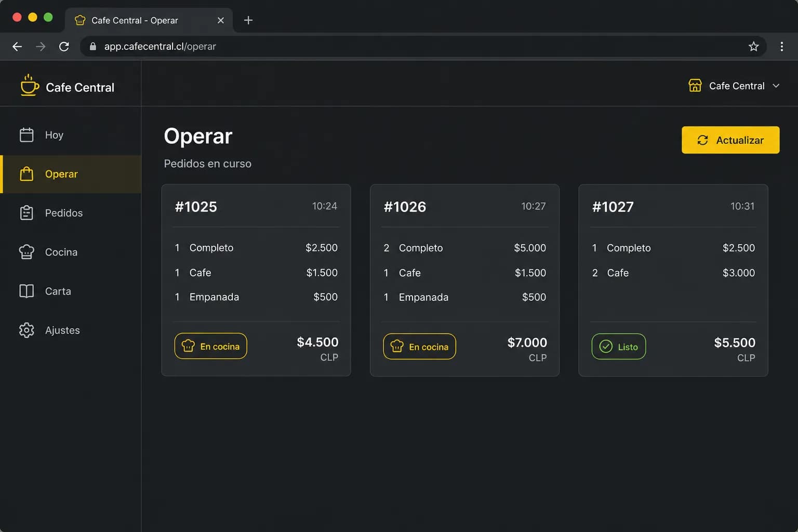Click the Cafe Central brand name in sidebar
The width and height of the screenshot is (798, 532).
pyautogui.click(x=80, y=87)
